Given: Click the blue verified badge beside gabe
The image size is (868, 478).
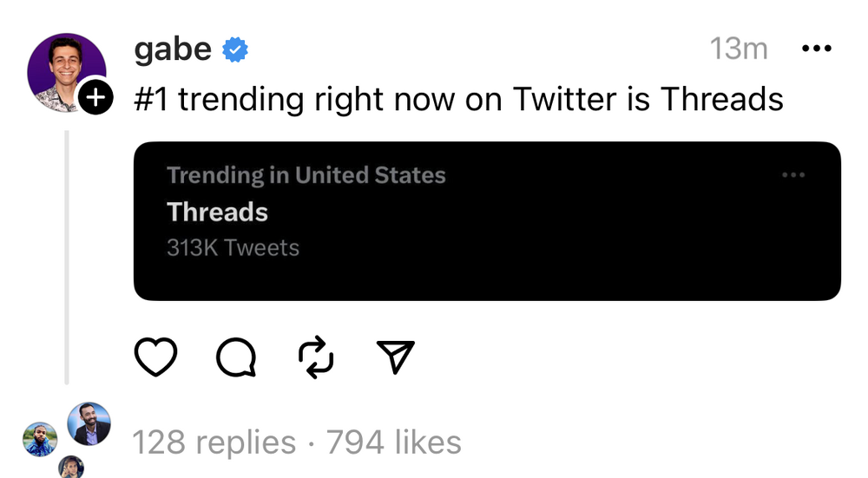Looking at the screenshot, I should [234, 49].
